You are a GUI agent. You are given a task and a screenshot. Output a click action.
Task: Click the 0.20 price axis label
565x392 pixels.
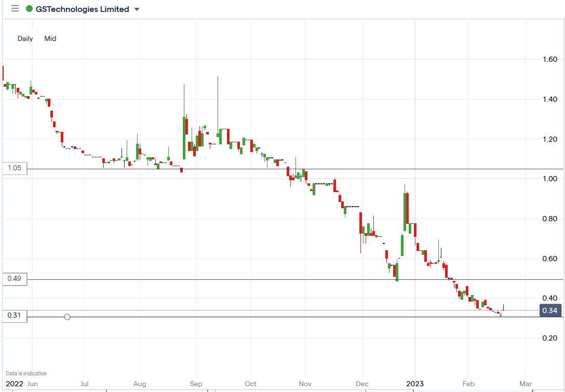point(550,338)
